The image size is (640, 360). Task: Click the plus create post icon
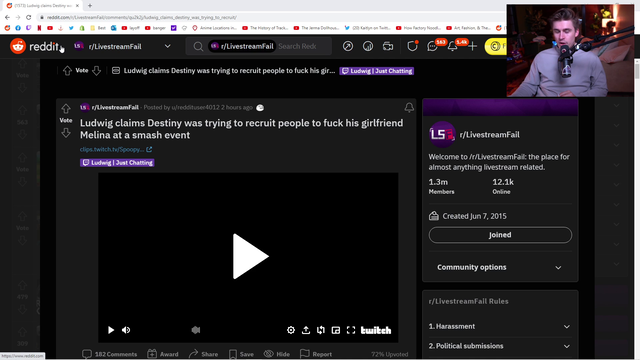(x=472, y=46)
